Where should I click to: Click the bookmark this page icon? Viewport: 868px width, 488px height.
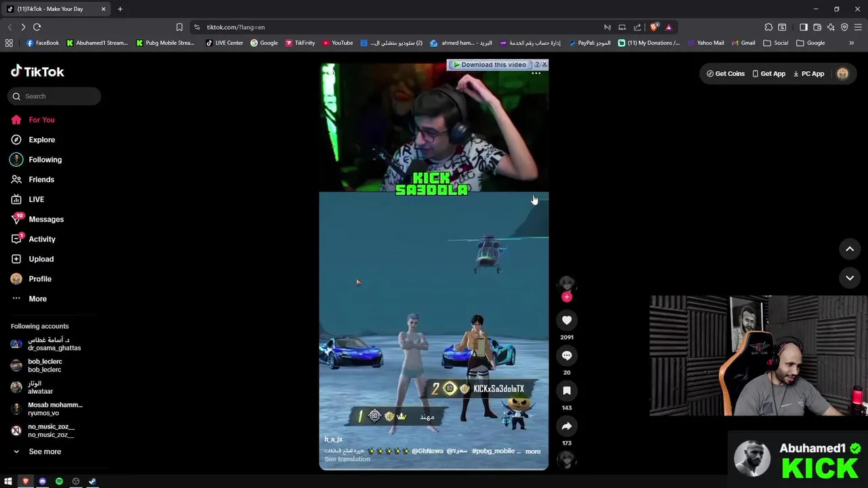click(179, 27)
